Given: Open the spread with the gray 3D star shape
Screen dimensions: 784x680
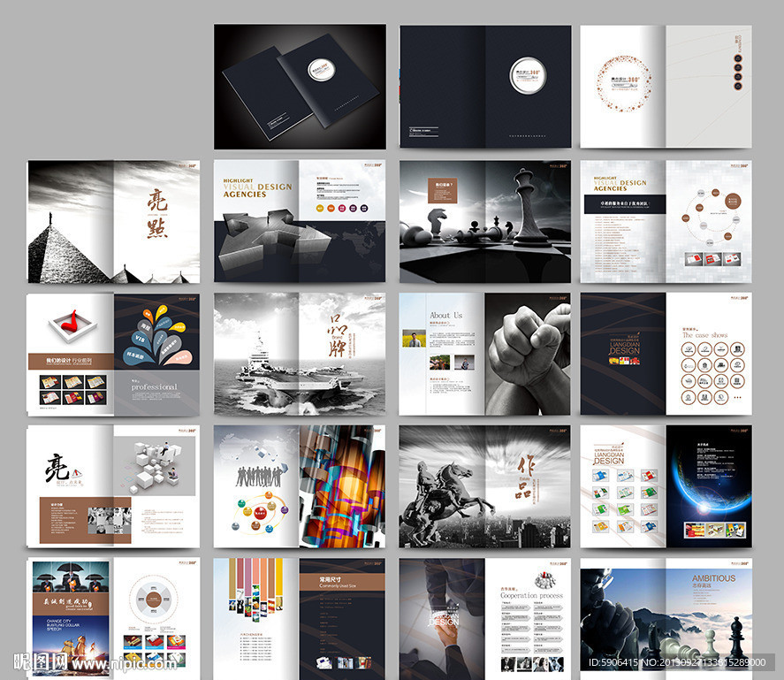Looking at the screenshot, I should (x=300, y=221).
